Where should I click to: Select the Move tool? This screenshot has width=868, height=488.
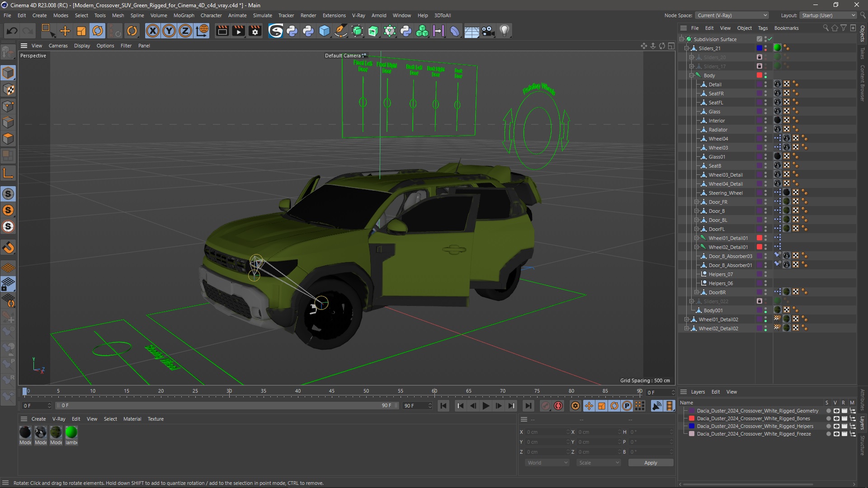click(x=65, y=31)
